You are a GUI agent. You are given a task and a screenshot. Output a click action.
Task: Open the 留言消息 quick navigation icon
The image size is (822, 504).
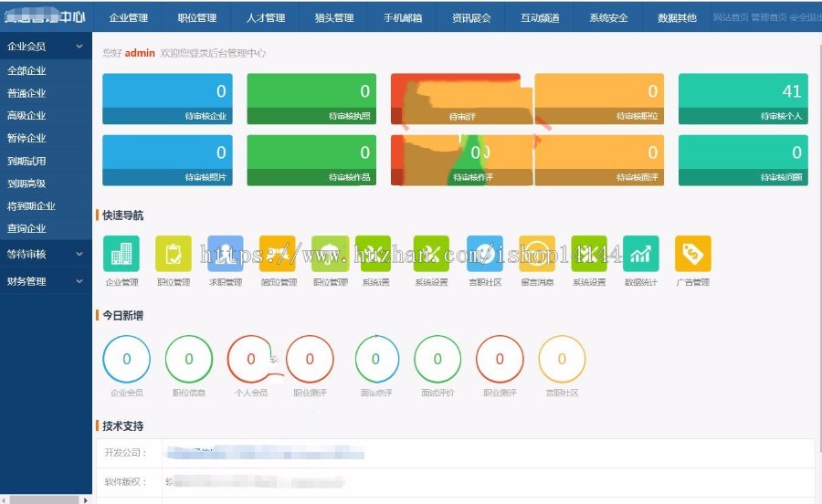537,254
